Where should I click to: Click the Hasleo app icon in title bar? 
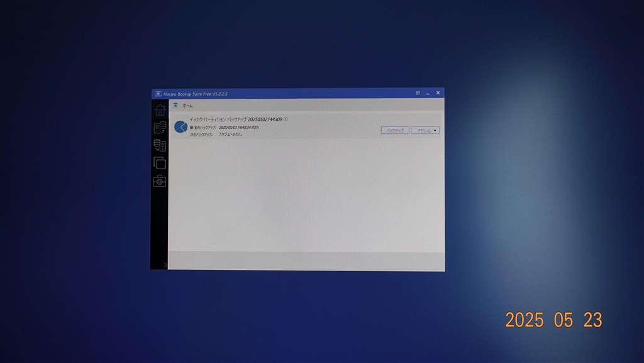tap(158, 94)
